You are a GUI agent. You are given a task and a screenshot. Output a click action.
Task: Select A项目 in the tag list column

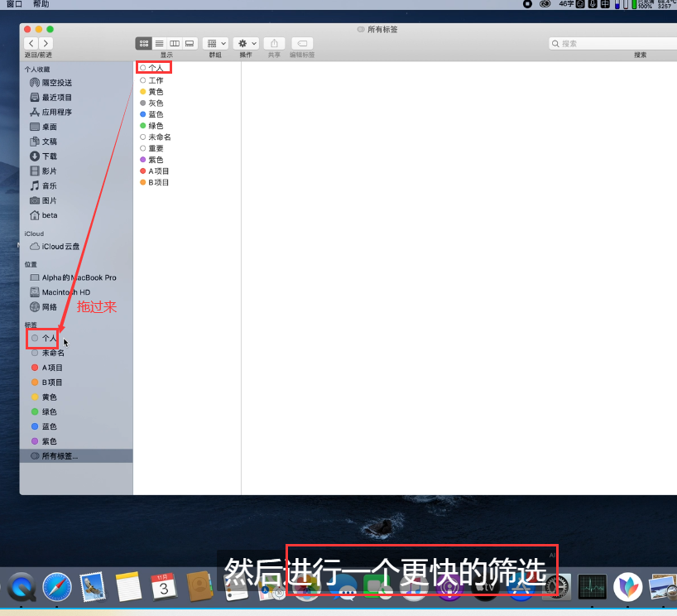(x=155, y=171)
